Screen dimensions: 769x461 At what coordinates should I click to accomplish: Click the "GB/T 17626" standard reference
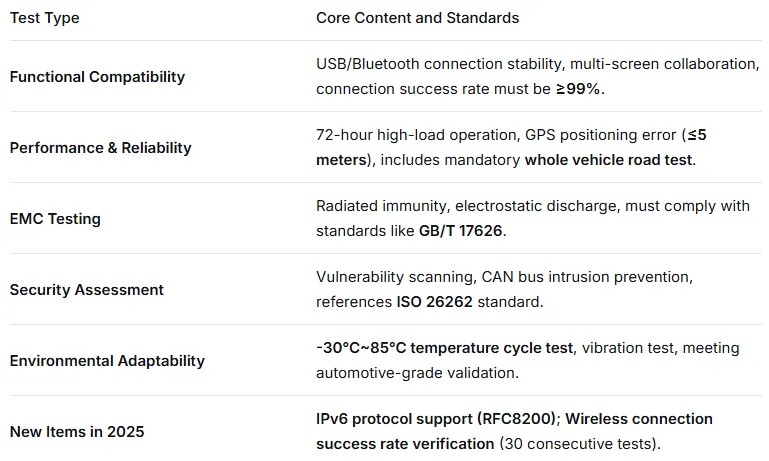(x=462, y=231)
